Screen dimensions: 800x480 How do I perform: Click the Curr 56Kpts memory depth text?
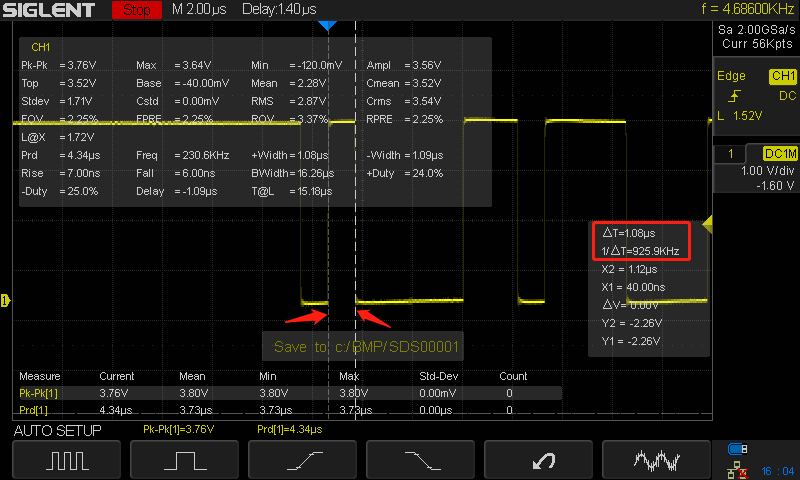pyautogui.click(x=757, y=44)
